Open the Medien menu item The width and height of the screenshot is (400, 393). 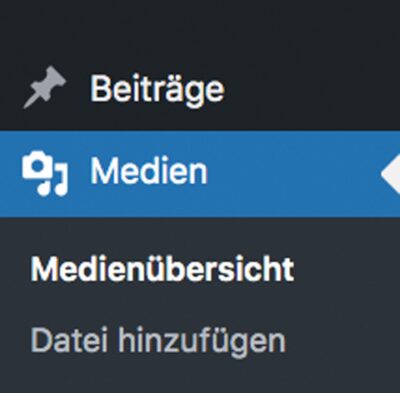click(200, 174)
